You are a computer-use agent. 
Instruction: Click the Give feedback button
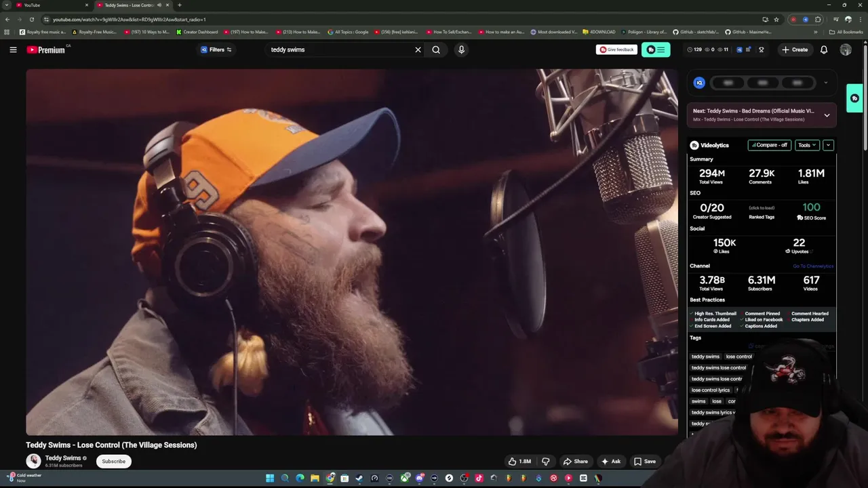tap(616, 49)
